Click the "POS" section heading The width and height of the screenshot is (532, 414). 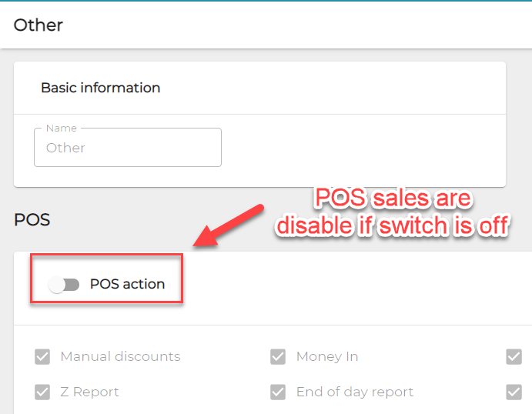pos(32,220)
